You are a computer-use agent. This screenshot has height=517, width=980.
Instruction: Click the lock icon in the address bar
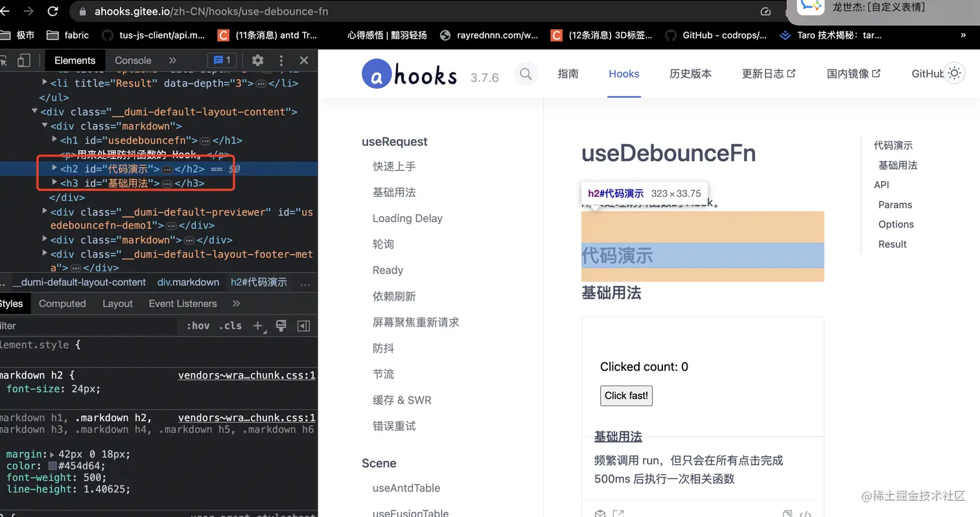click(82, 11)
